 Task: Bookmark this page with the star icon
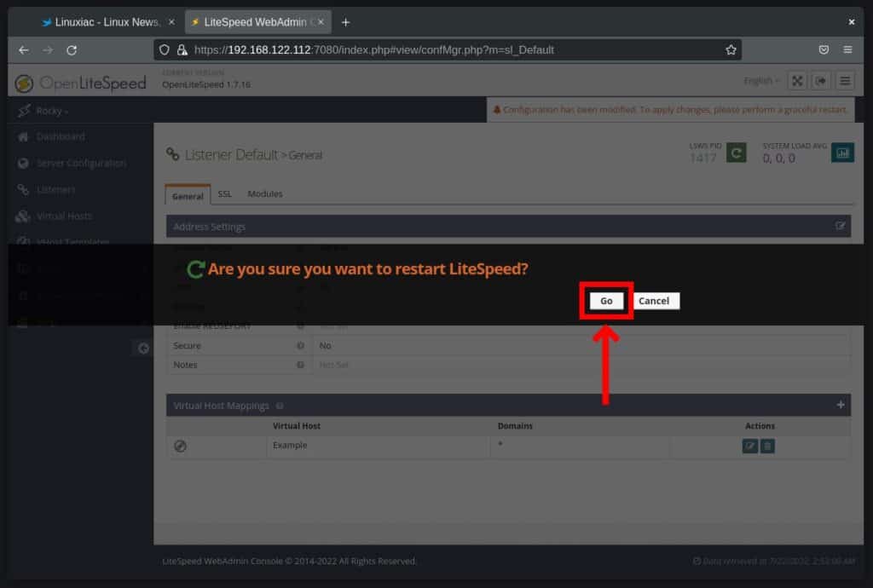(x=731, y=50)
